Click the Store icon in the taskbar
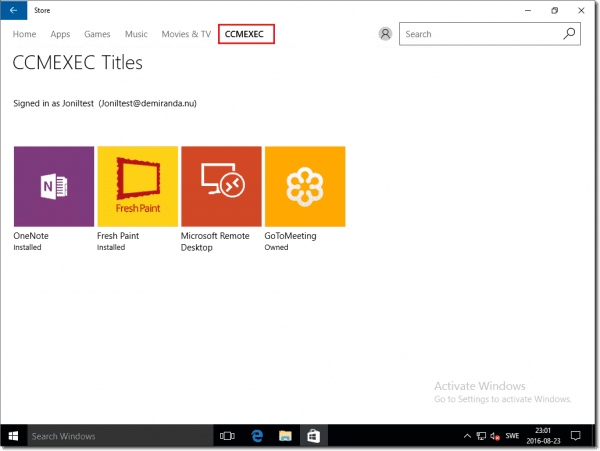The height and width of the screenshot is (451, 600). tap(313, 436)
